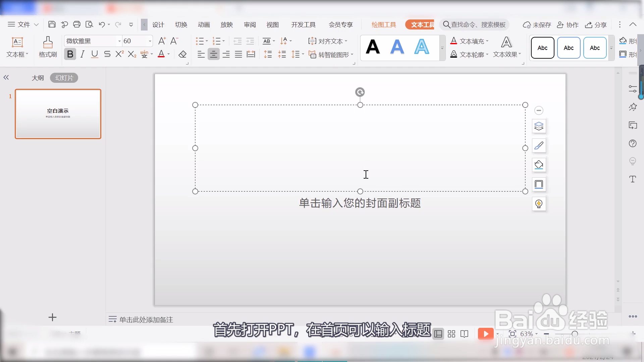
Task: Click the zoom slider handle in the status bar
Action: 575,334
